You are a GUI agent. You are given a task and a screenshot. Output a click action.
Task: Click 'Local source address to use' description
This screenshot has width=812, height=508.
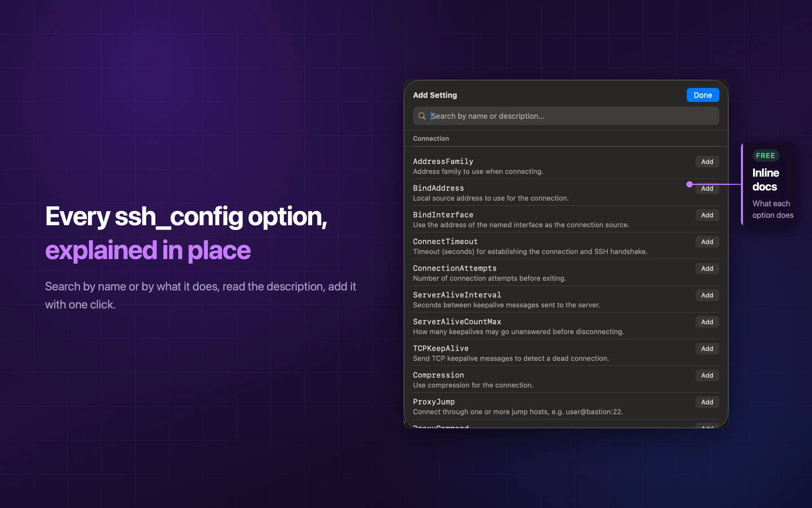491,198
